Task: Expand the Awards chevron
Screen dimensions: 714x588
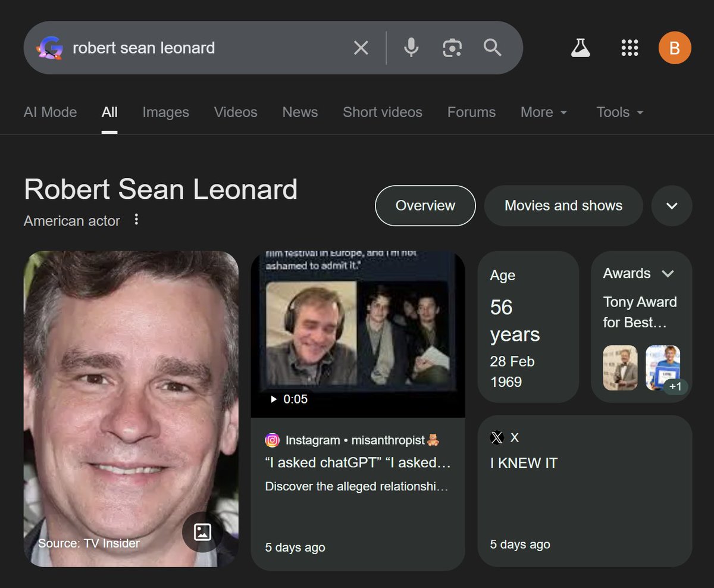Action: click(x=668, y=273)
